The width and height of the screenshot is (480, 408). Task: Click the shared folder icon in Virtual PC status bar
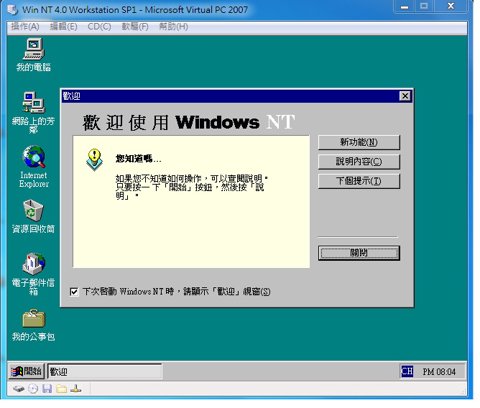(x=61, y=389)
